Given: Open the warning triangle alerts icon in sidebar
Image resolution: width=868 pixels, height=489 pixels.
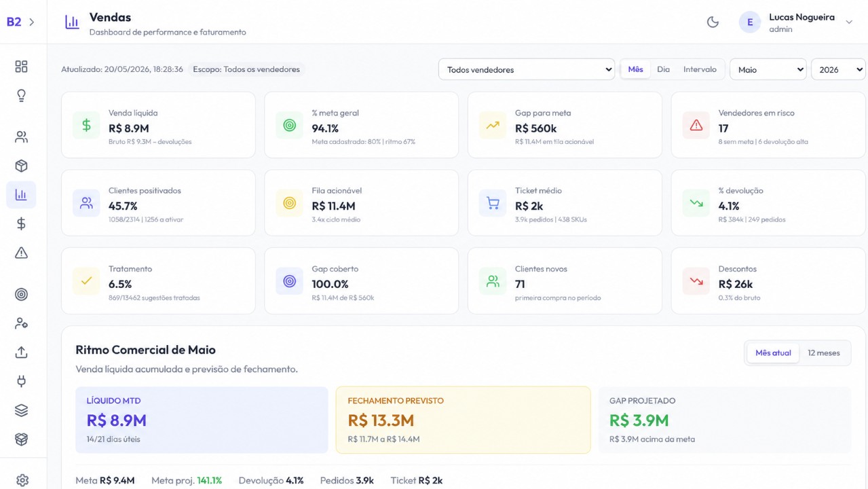Looking at the screenshot, I should [x=21, y=253].
